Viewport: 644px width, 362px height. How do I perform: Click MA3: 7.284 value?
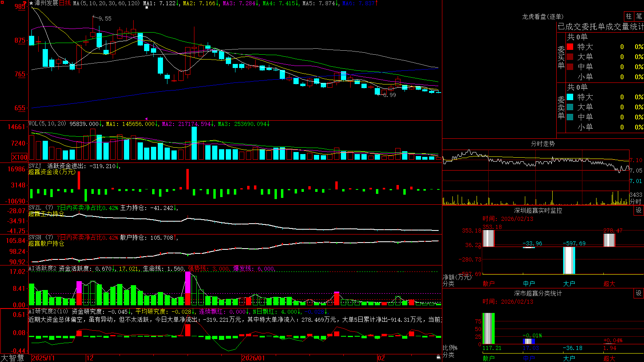coord(241,3)
